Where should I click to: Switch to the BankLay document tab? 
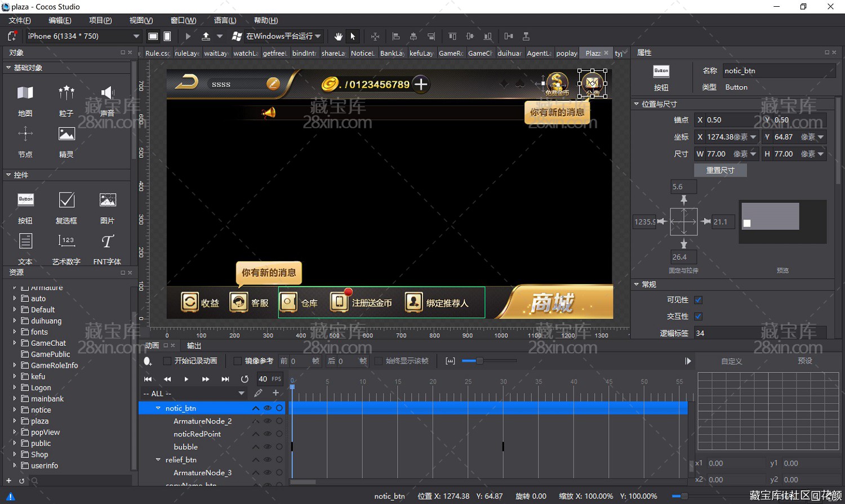coord(392,53)
